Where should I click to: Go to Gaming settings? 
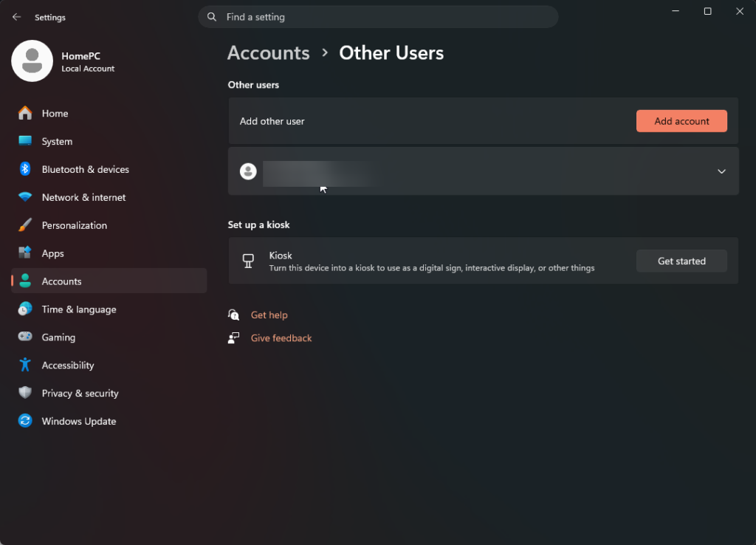click(x=109, y=337)
